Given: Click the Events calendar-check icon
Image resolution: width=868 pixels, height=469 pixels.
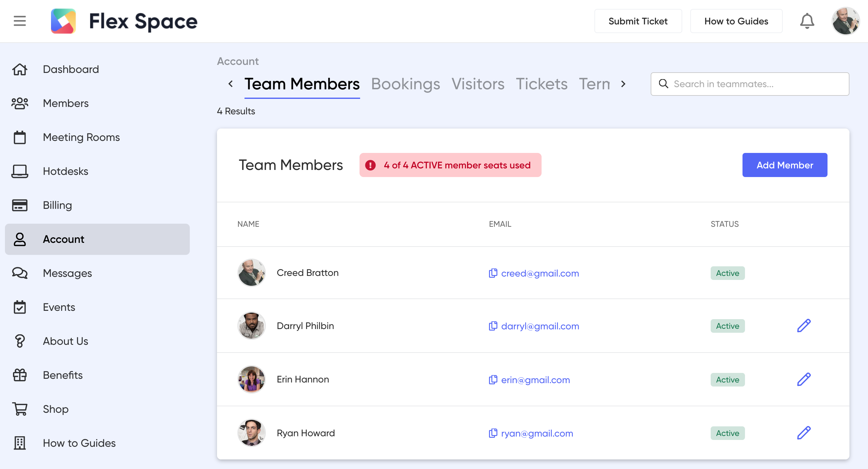Looking at the screenshot, I should (19, 307).
